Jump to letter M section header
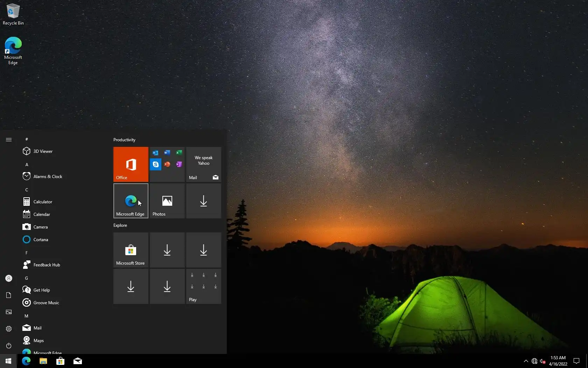Viewport: 588px width, 368px height. (26, 316)
